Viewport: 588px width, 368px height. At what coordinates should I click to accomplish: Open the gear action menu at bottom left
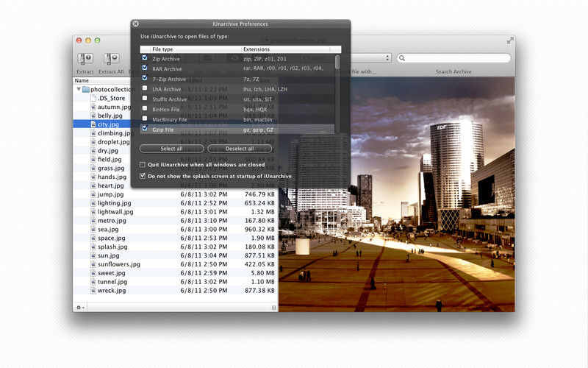tap(80, 308)
